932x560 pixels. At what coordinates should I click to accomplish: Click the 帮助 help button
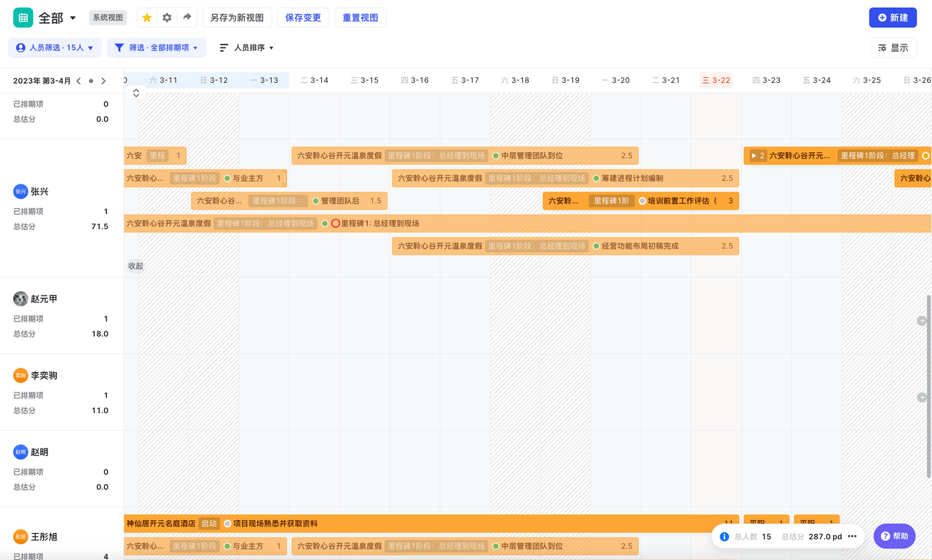click(x=894, y=537)
